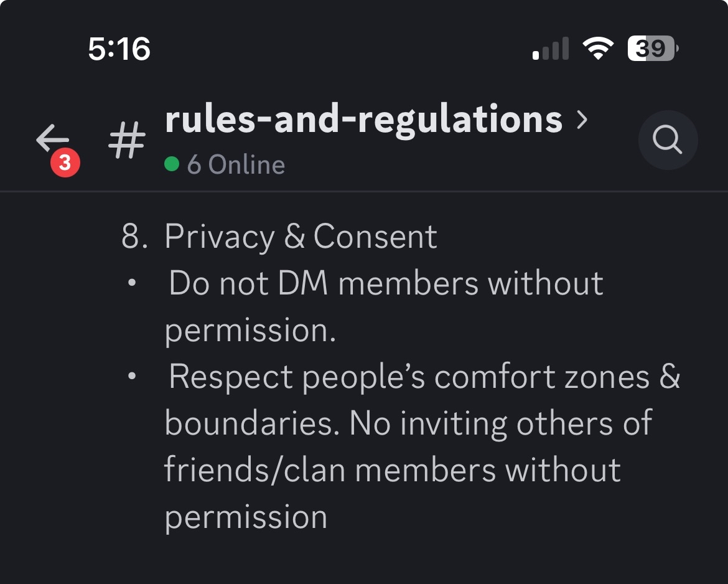Click the bullet before "Respect people's"
728x584 pixels.
pos(131,377)
